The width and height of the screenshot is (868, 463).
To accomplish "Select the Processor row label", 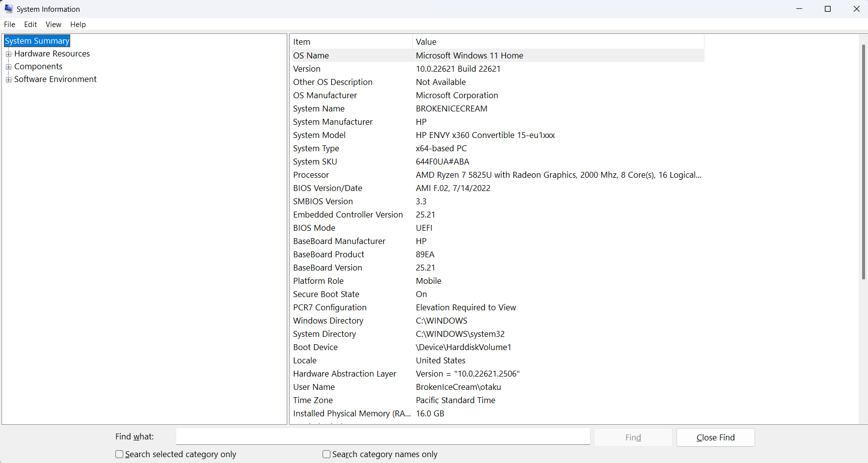I will 311,175.
